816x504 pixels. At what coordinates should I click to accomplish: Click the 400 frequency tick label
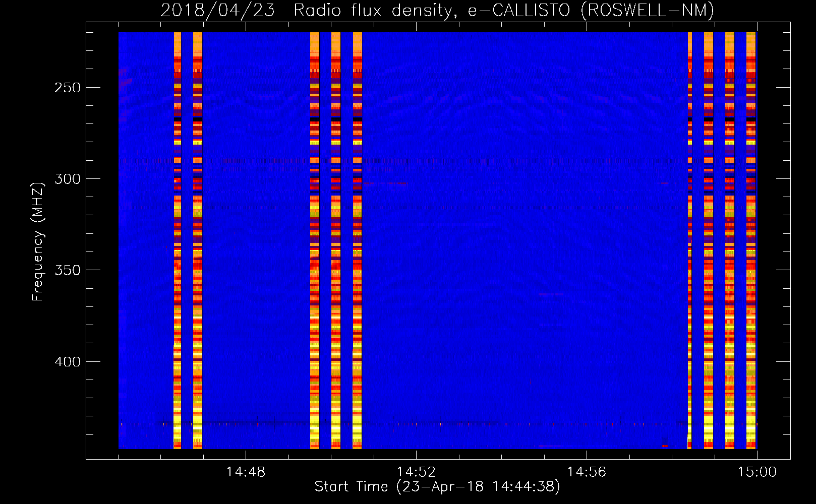(68, 362)
